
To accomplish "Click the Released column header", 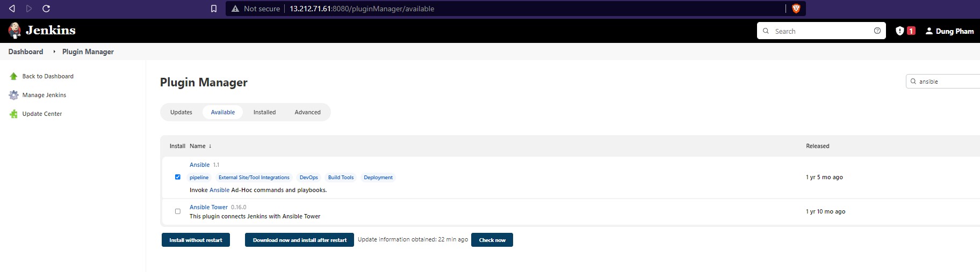I will pyautogui.click(x=818, y=146).
